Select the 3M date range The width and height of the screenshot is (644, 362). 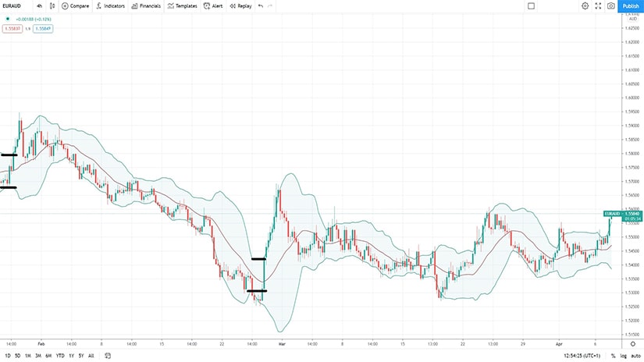[x=38, y=356]
